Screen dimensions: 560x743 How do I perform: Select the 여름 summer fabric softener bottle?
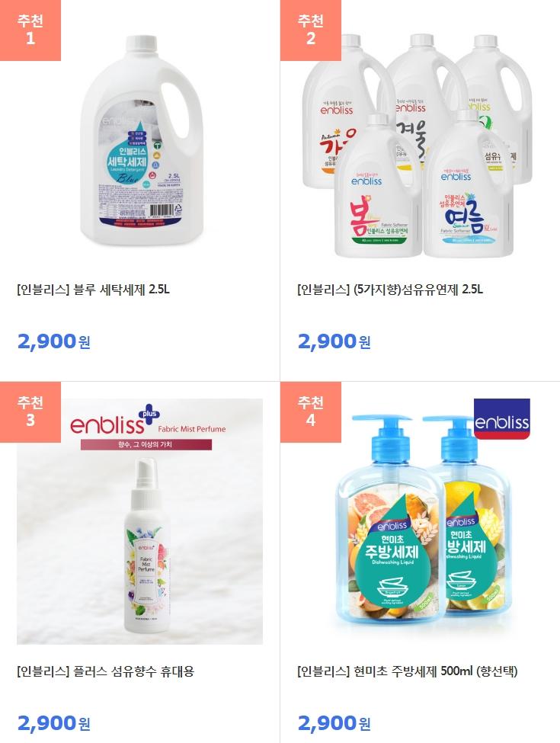click(x=468, y=184)
